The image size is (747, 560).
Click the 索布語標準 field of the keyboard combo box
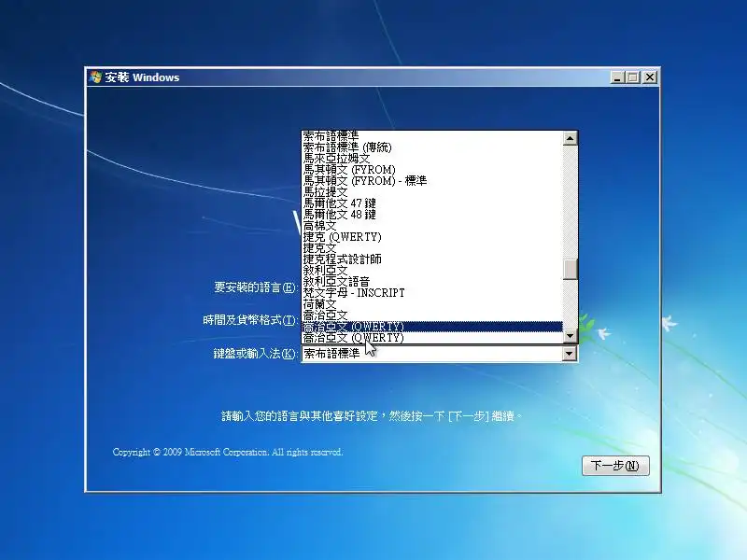click(431, 354)
